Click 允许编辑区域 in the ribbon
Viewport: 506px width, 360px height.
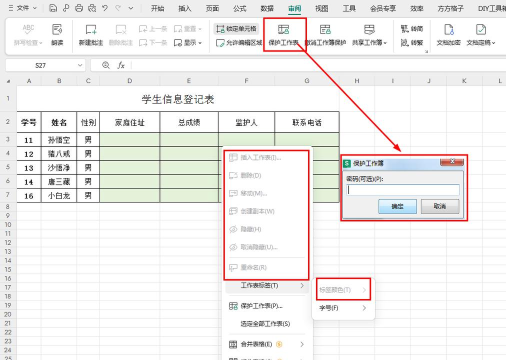pyautogui.click(x=239, y=43)
